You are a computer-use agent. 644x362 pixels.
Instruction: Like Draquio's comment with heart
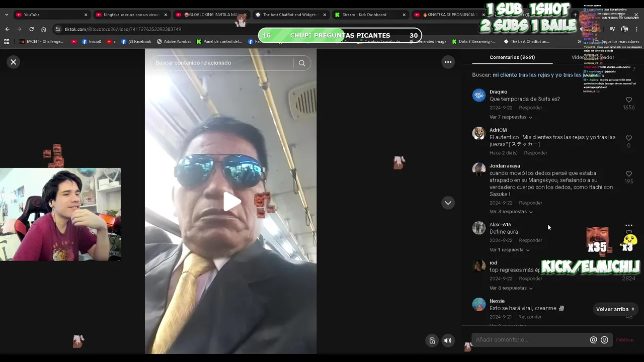(x=628, y=100)
